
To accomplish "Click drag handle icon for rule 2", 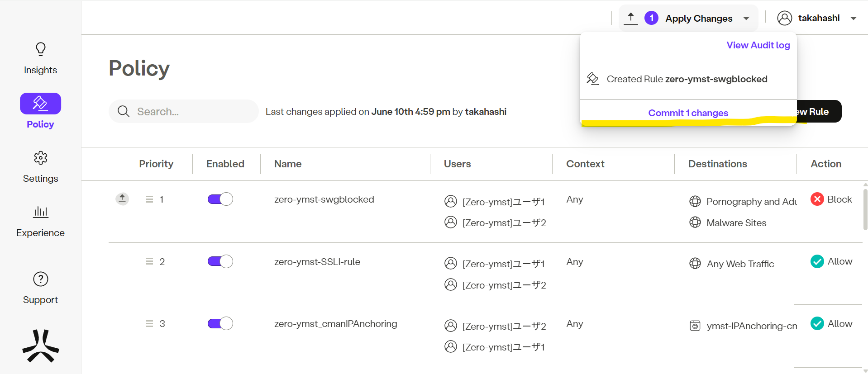I will point(149,261).
